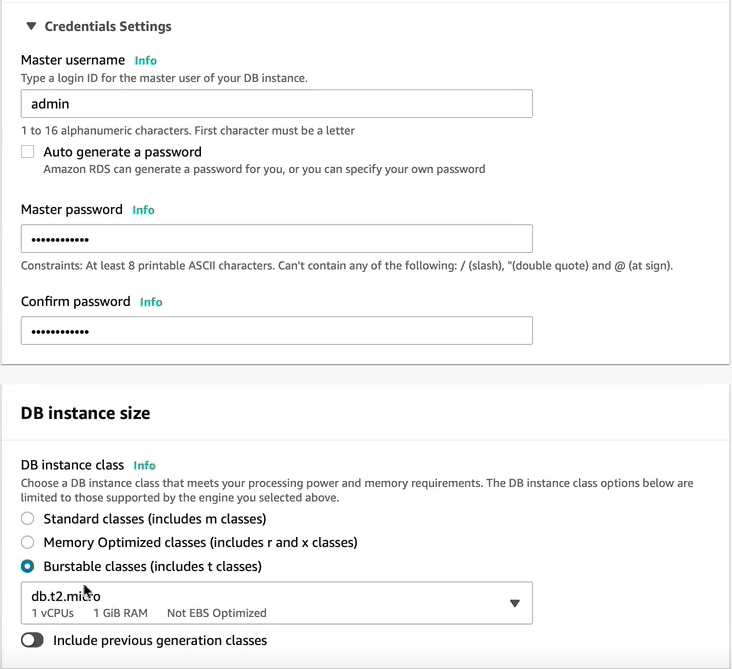Screen dimensions: 732x669
Task: Click the "Auto generate a password" label text
Action: point(122,153)
